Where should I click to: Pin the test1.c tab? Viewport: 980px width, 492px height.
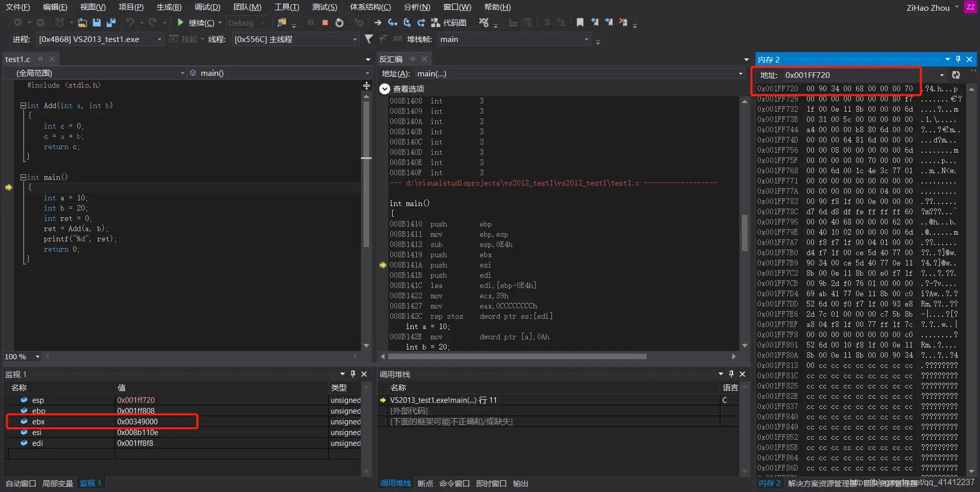pos(40,59)
